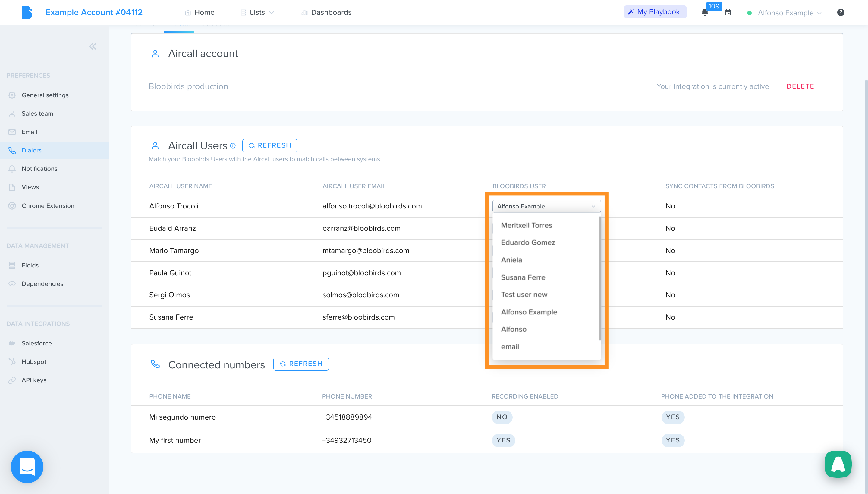Choose email option from the dropdown

point(510,347)
